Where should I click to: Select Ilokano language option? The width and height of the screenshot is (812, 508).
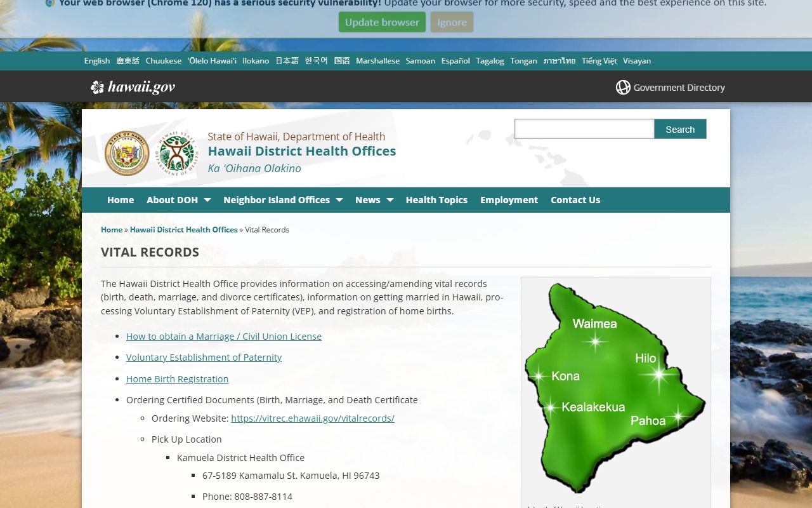pyautogui.click(x=256, y=61)
